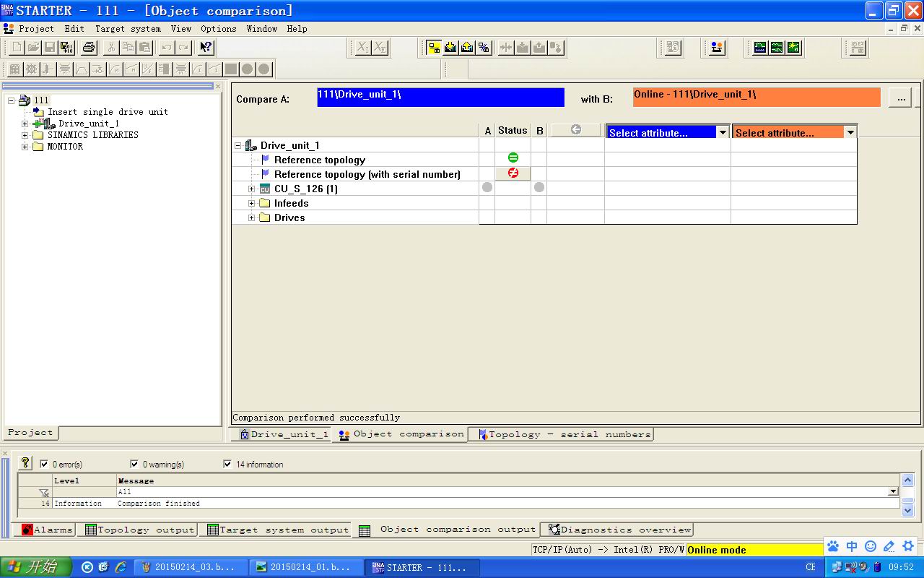Click the not-equal status icon for serial number topology
This screenshot has width=924, height=578.
(513, 173)
